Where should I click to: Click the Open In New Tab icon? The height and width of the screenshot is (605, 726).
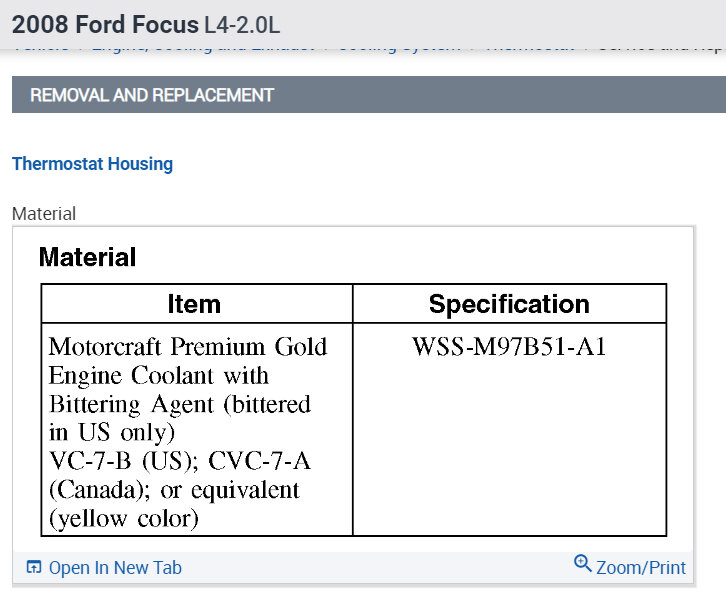point(34,568)
